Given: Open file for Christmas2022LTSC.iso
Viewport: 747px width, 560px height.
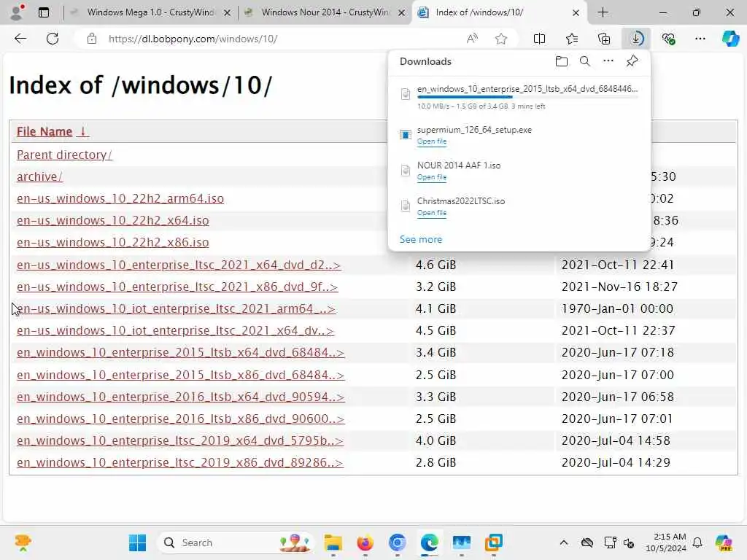Looking at the screenshot, I should 432,213.
